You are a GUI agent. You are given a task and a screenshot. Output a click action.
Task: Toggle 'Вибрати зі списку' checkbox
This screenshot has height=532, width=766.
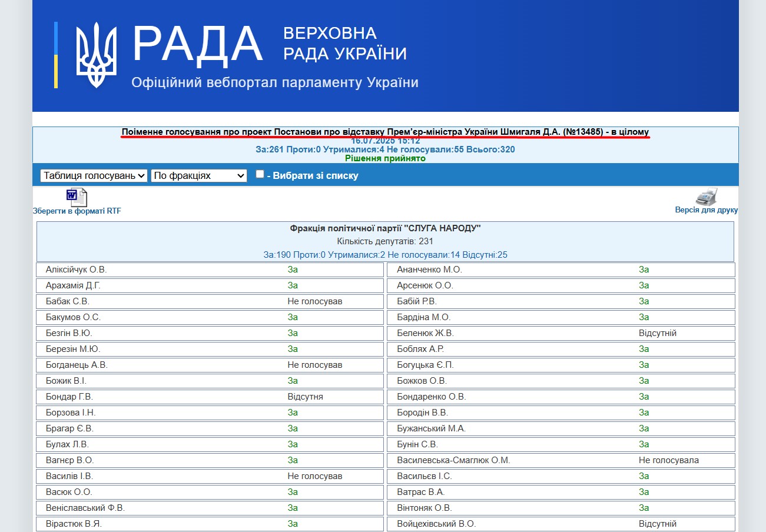tap(260, 174)
